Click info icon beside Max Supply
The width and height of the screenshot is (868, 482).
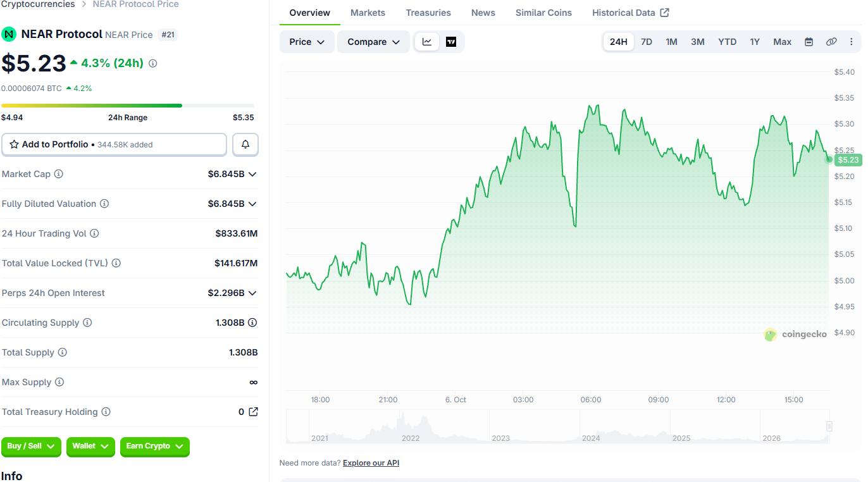[59, 382]
